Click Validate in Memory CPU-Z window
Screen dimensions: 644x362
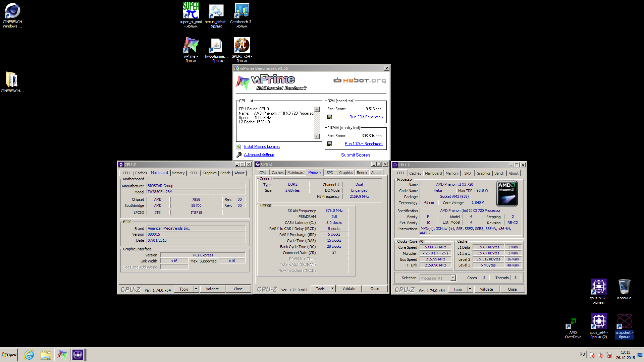click(x=349, y=289)
